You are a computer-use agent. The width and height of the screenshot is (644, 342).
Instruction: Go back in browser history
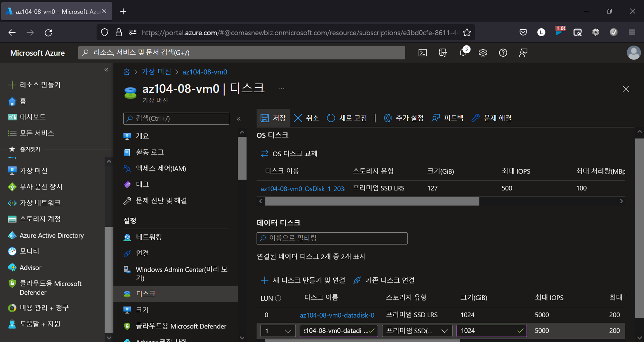point(12,32)
